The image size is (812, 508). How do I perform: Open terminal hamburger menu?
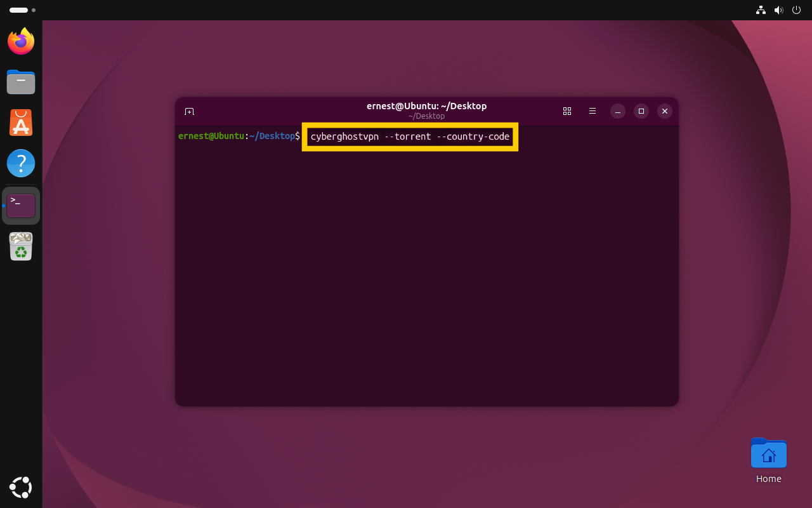click(593, 111)
